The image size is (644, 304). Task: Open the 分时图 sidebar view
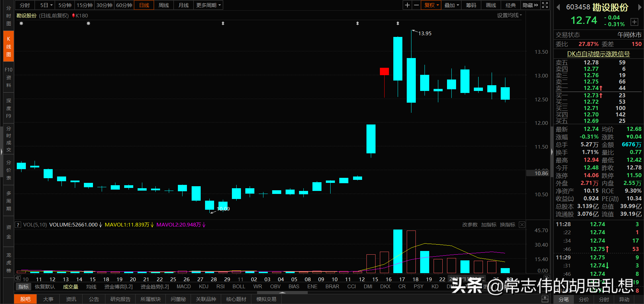click(9, 16)
